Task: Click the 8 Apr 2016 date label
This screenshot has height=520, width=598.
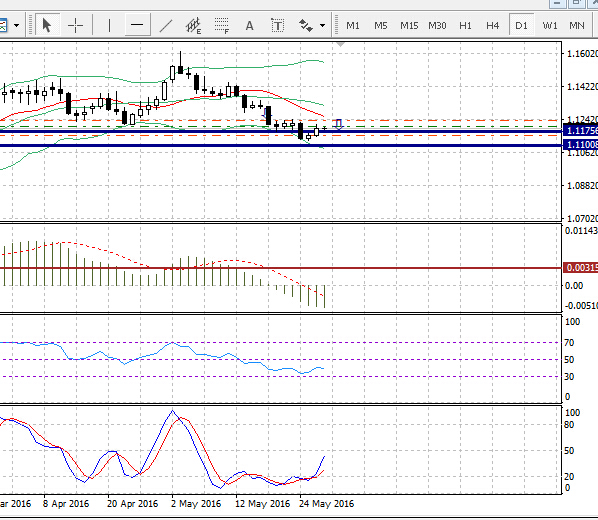Action: pos(66,504)
